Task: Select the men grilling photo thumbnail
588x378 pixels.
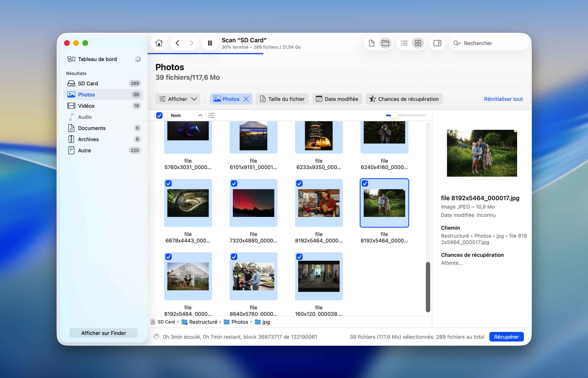Action: pyautogui.click(x=253, y=276)
